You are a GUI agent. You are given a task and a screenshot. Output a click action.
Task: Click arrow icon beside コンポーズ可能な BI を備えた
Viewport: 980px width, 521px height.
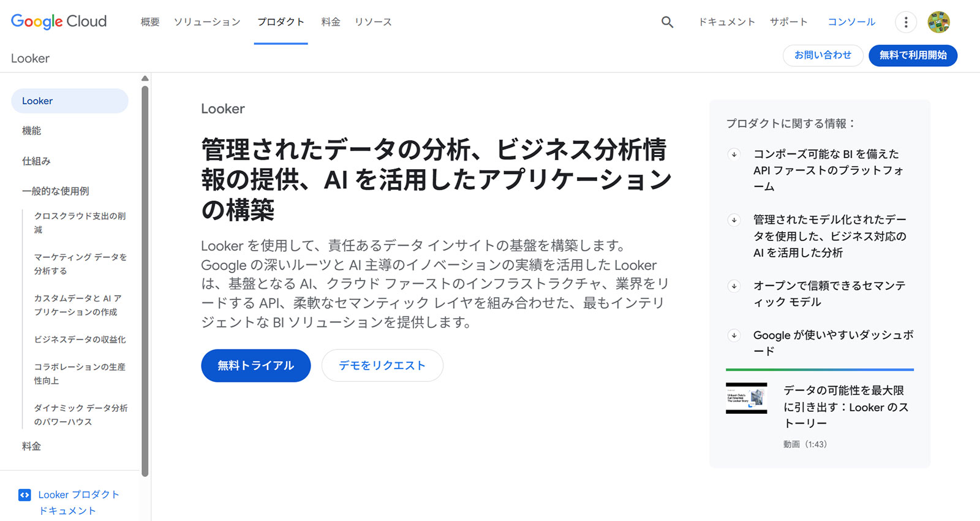pos(734,154)
